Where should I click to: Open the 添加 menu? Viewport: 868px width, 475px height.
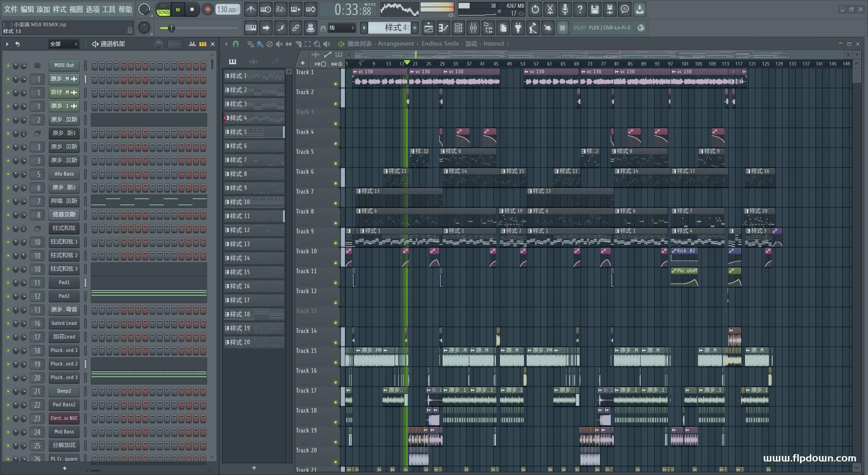43,9
